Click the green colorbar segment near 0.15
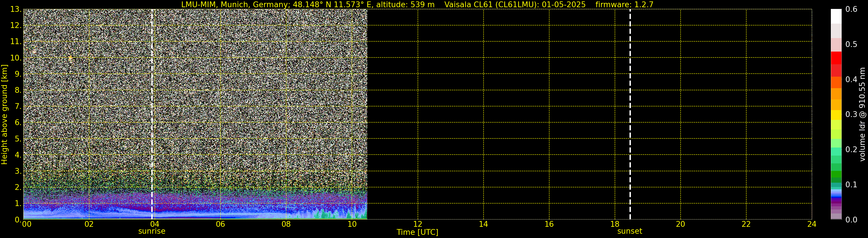 836,167
